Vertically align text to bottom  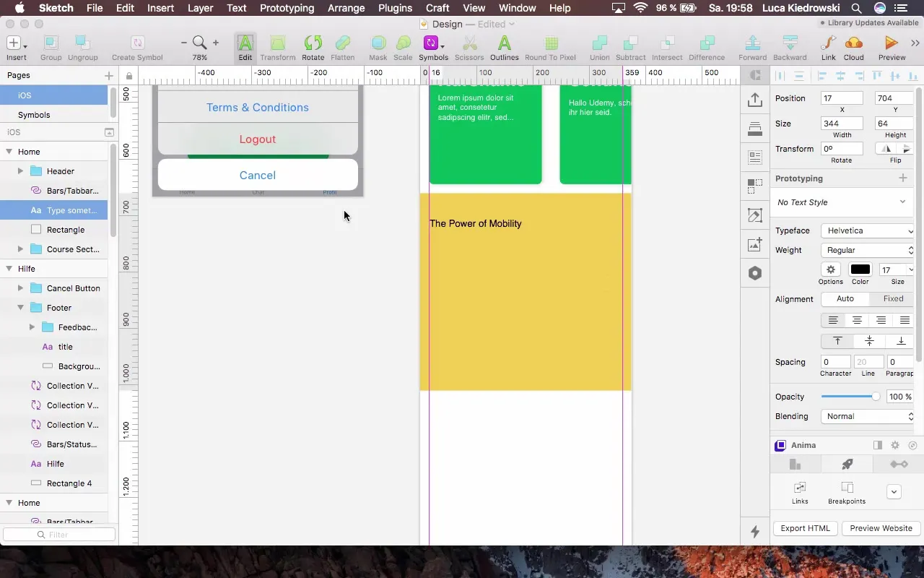(x=900, y=341)
